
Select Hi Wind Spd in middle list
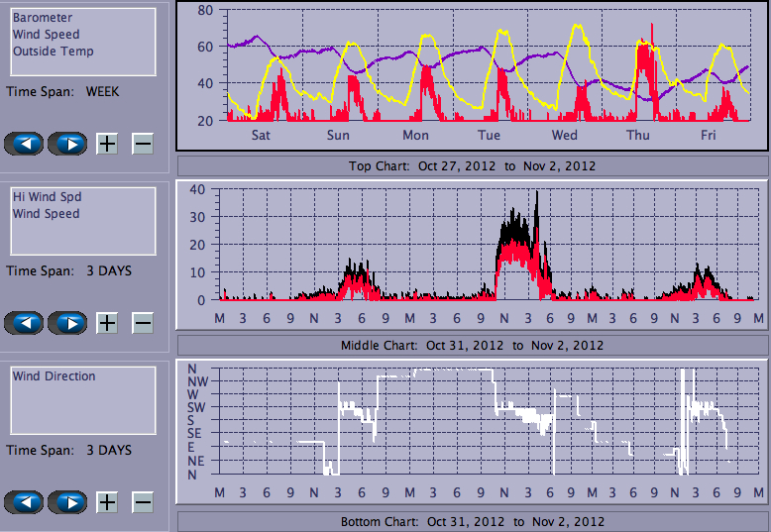[47, 197]
